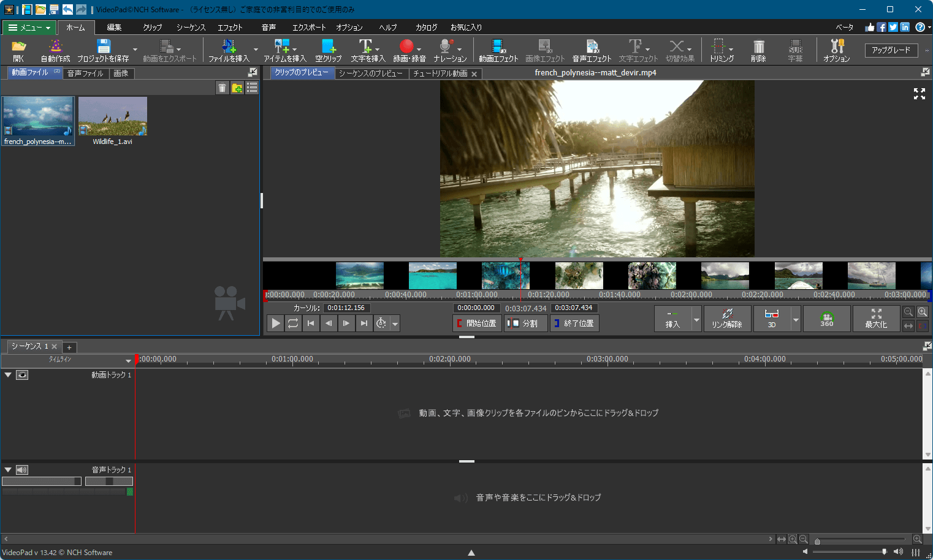Open the タイムライン mode dropdown
The image size is (933, 560).
(x=128, y=360)
